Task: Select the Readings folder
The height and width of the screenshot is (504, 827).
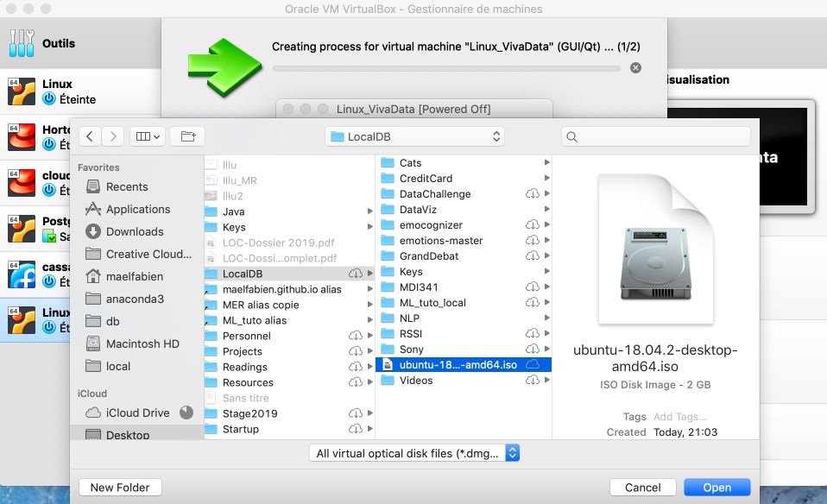Action: [x=289, y=367]
